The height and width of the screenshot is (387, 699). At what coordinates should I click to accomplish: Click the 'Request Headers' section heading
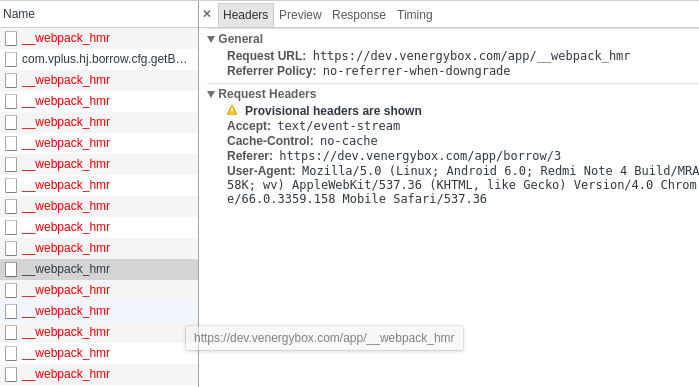[267, 94]
